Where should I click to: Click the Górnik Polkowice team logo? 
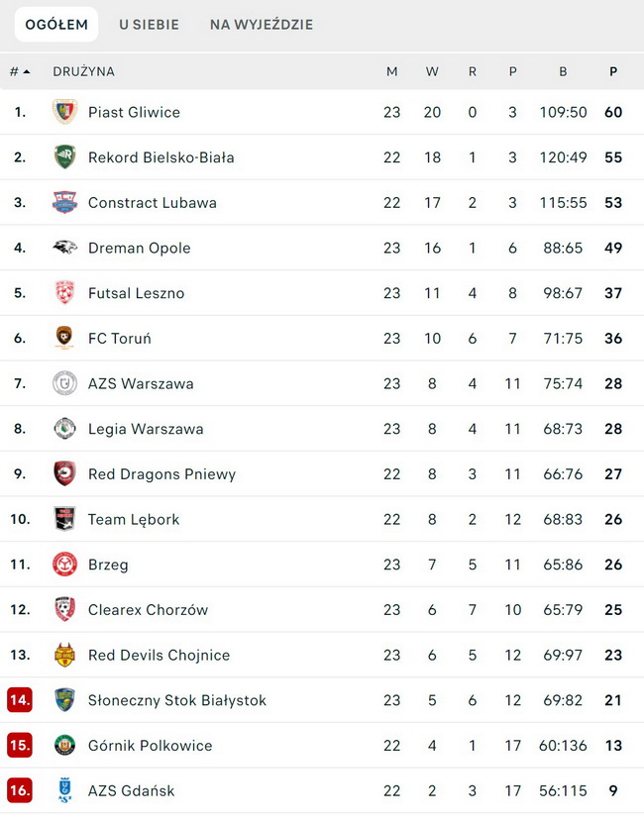click(x=64, y=746)
